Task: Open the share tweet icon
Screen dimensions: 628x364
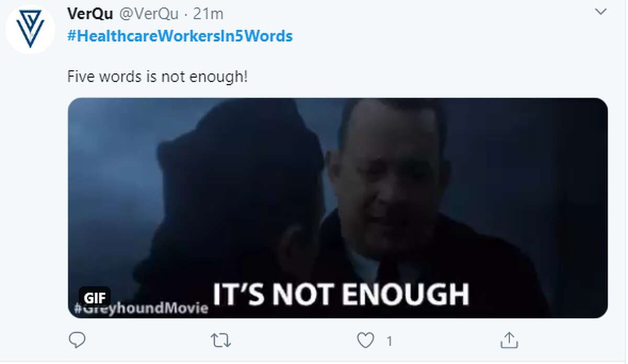Action: [509, 340]
